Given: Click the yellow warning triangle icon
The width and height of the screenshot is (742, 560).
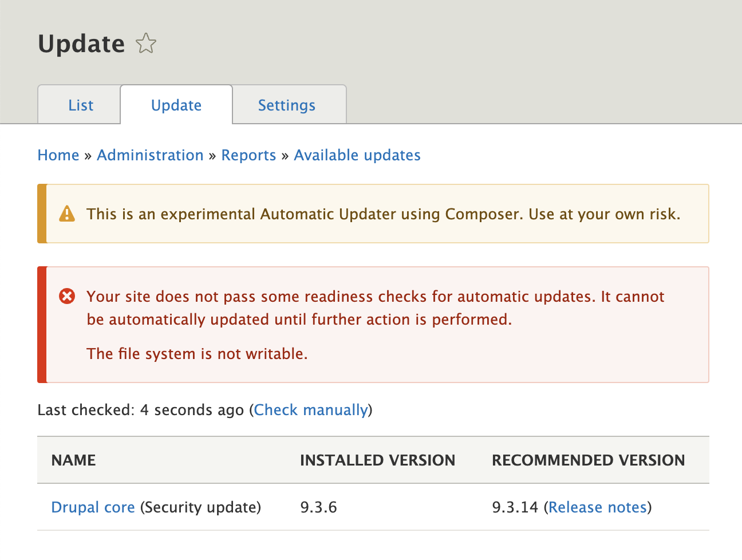Looking at the screenshot, I should coord(67,214).
